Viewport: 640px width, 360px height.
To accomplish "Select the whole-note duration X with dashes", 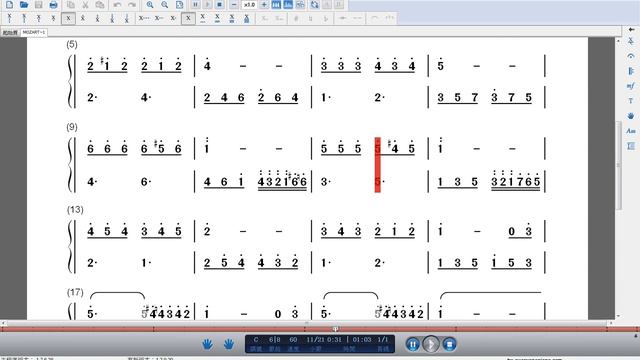I will pos(144,18).
